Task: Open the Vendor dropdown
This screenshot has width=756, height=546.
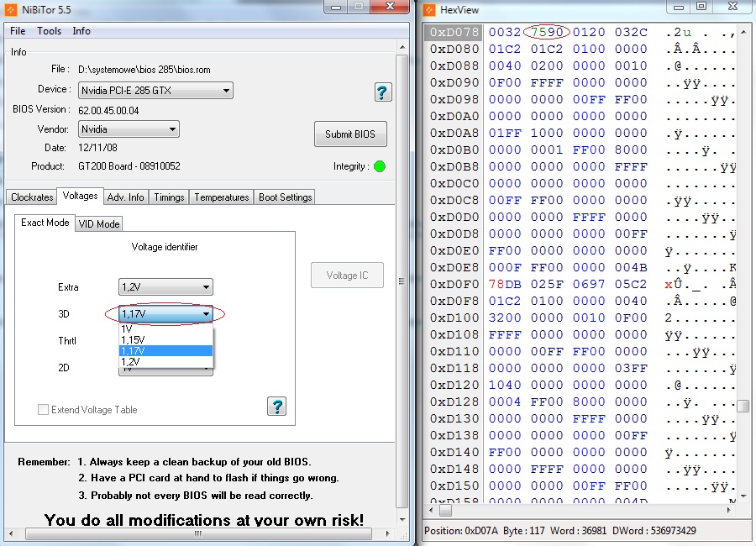Action: click(129, 129)
